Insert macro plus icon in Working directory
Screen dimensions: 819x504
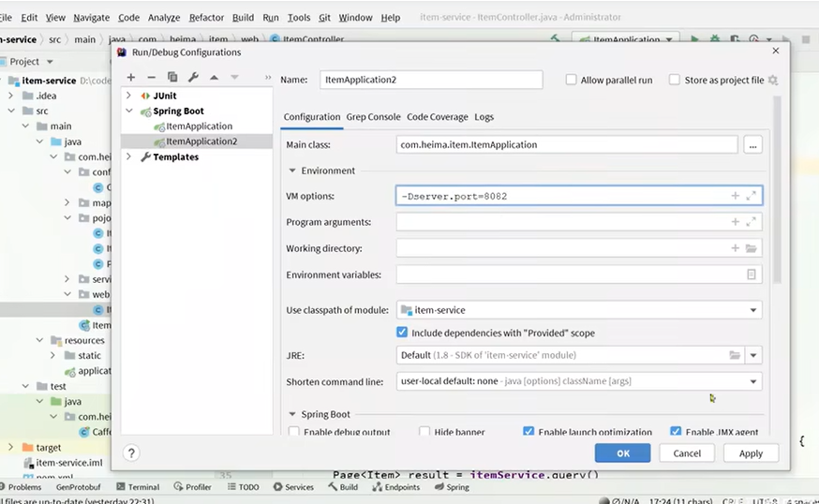735,248
